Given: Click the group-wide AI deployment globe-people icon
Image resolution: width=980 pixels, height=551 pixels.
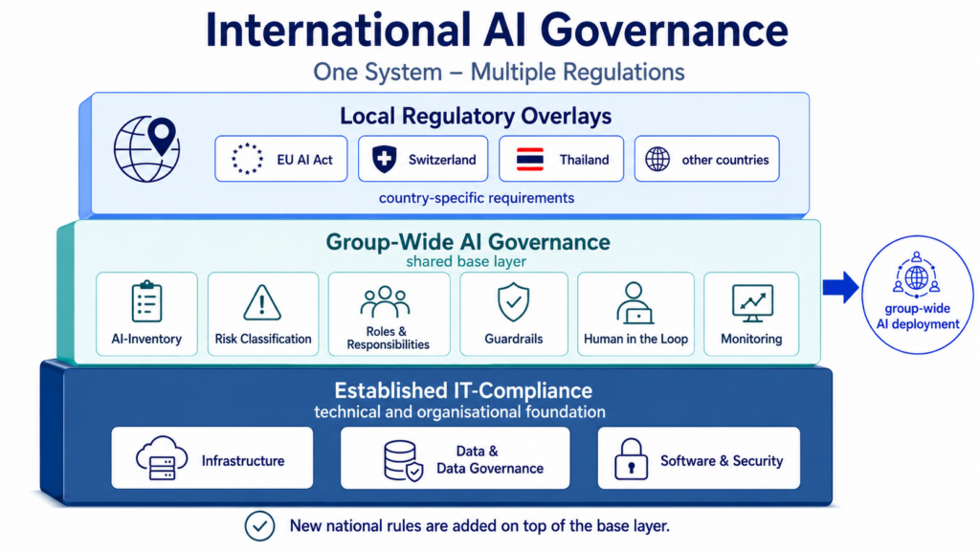Looking at the screenshot, I should [917, 275].
